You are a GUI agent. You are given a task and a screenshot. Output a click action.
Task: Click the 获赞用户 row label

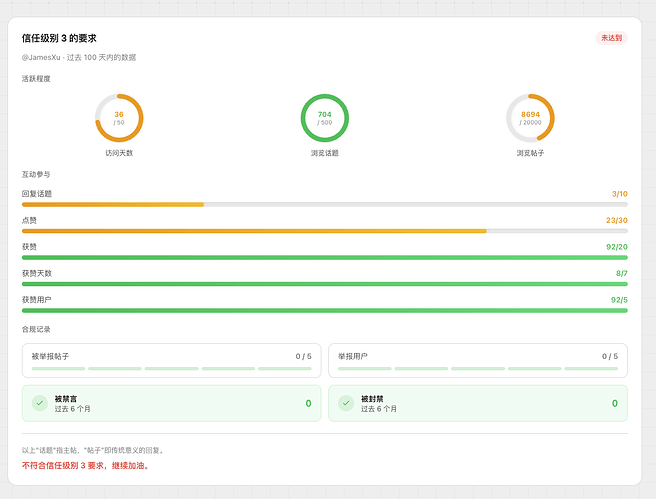(x=37, y=299)
